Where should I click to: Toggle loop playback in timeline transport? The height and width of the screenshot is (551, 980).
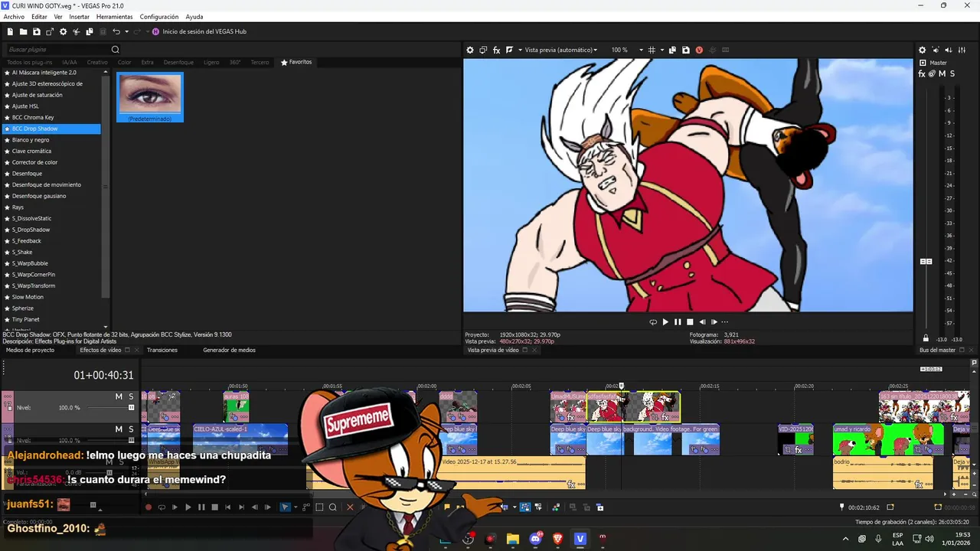162,507
